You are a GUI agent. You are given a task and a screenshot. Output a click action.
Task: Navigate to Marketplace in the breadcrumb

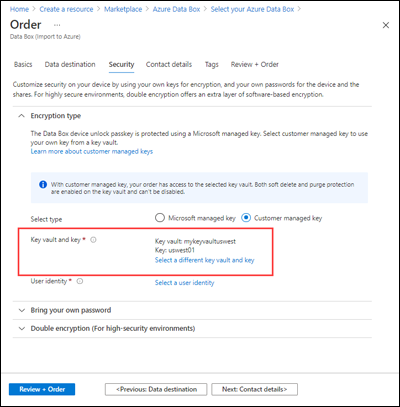(123, 9)
